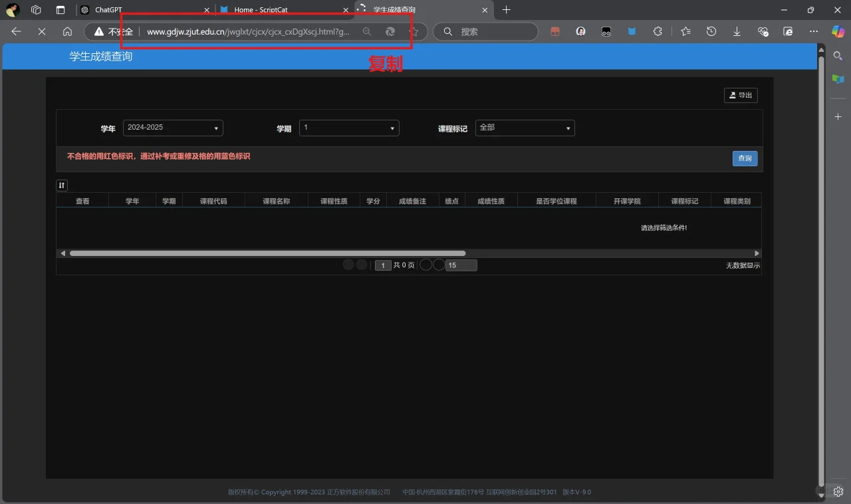Image resolution: width=851 pixels, height=504 pixels.
Task: Click the table scrollbar right arrow
Action: pyautogui.click(x=757, y=253)
